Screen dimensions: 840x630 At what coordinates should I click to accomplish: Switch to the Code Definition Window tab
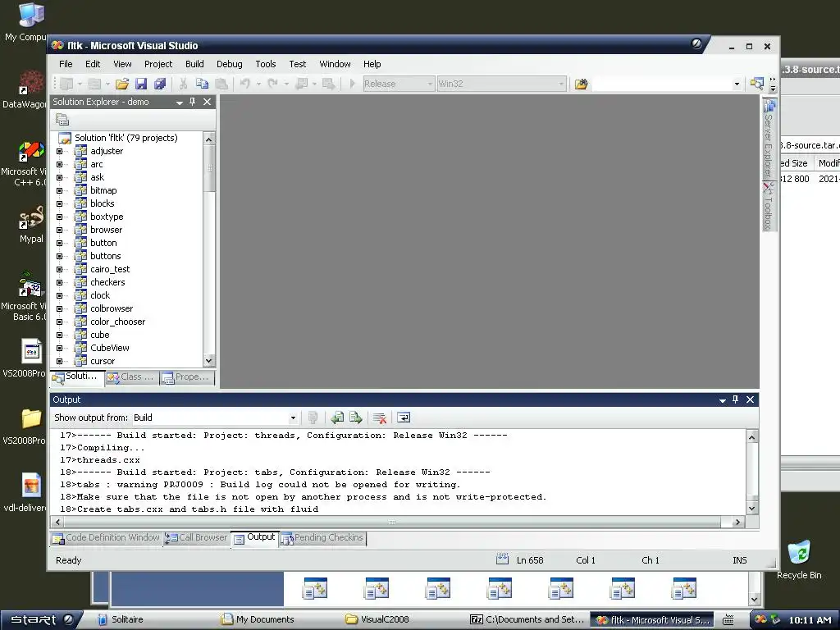coord(106,538)
